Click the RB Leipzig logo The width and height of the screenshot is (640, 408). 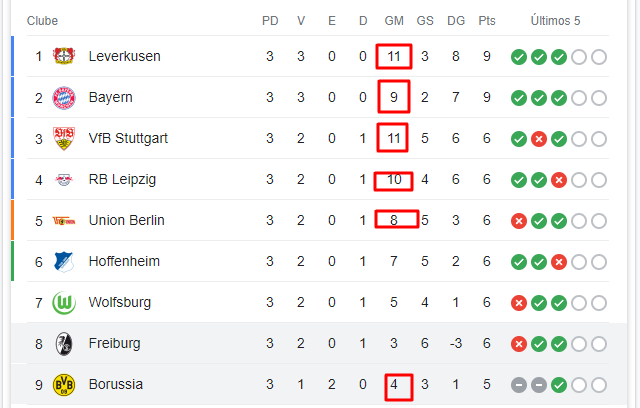[x=64, y=180]
